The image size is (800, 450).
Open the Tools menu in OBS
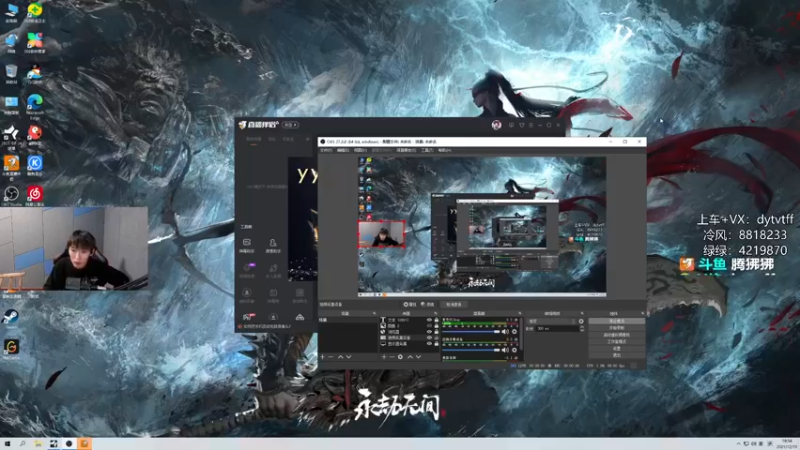pyautogui.click(x=428, y=150)
